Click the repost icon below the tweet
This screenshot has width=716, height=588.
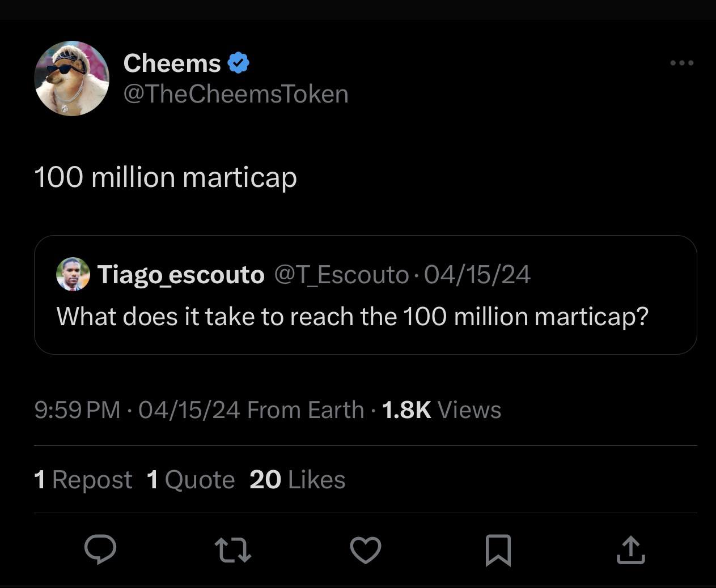pyautogui.click(x=234, y=548)
